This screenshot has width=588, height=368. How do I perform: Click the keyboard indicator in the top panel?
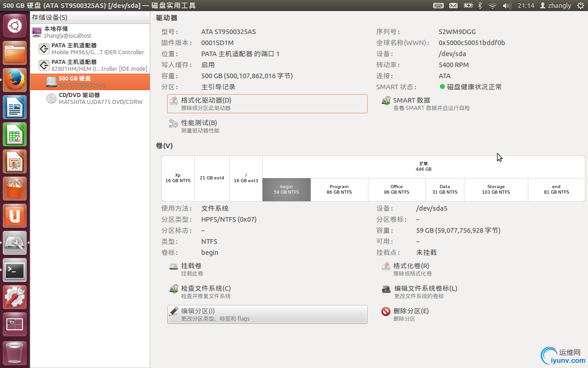[x=438, y=6]
